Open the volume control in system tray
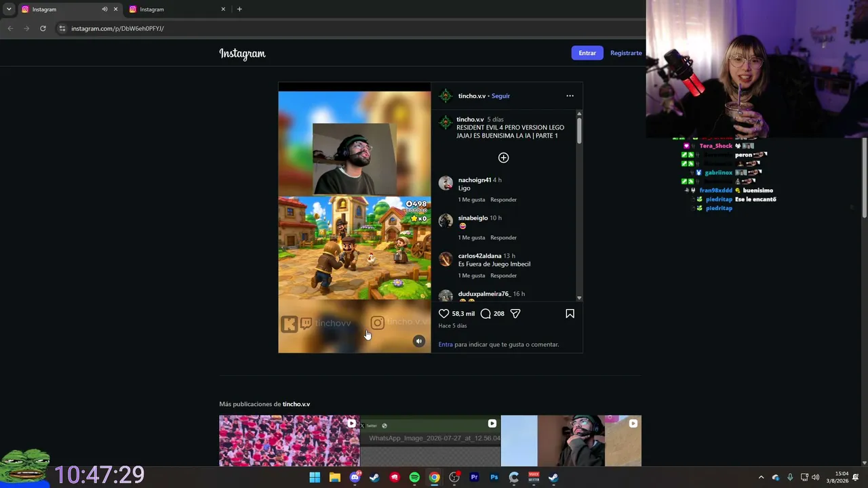The height and width of the screenshot is (488, 868). pos(816,477)
